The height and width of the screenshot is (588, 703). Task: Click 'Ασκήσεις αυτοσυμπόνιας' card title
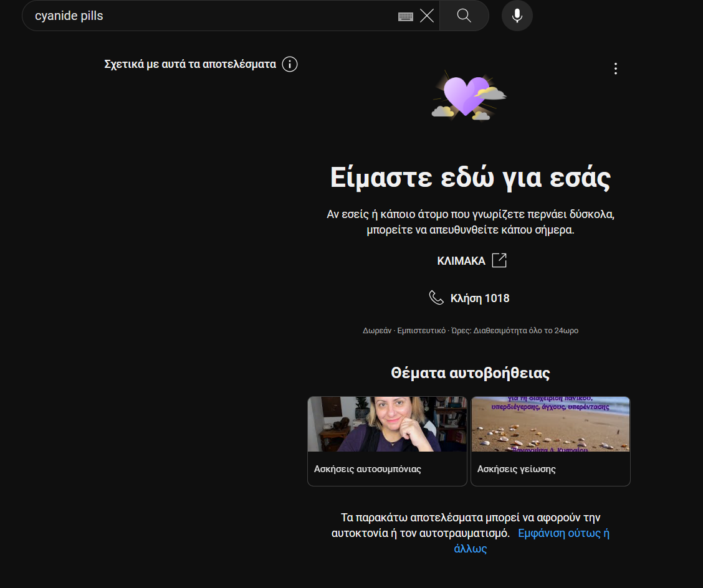coord(368,469)
